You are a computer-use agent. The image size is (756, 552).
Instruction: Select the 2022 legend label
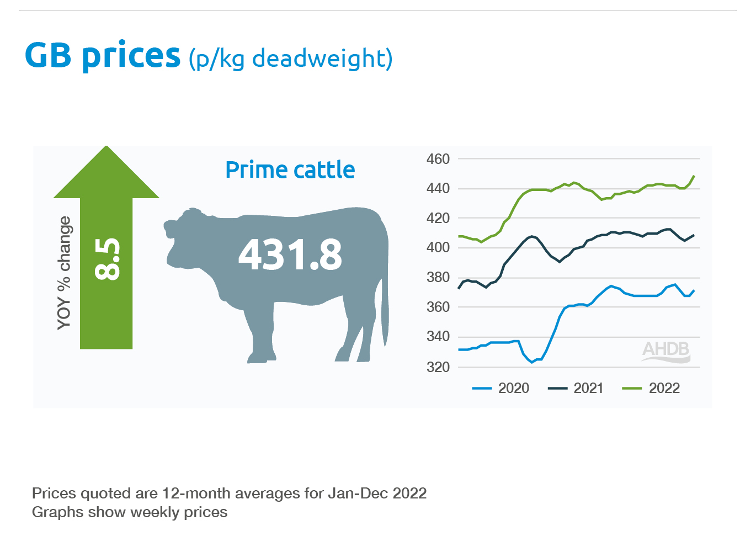pos(664,389)
